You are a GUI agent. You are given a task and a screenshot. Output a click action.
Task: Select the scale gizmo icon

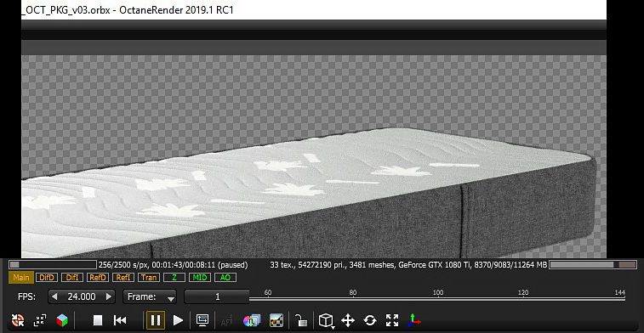tap(392, 320)
